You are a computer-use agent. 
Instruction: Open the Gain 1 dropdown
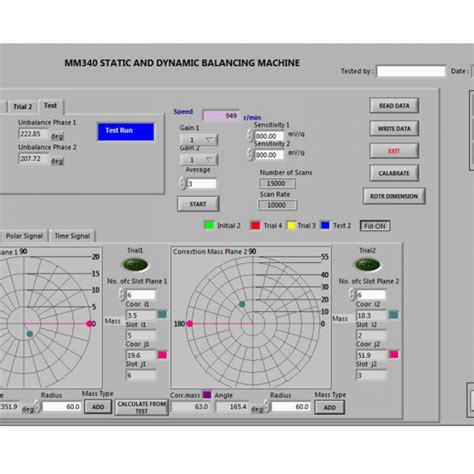point(199,140)
